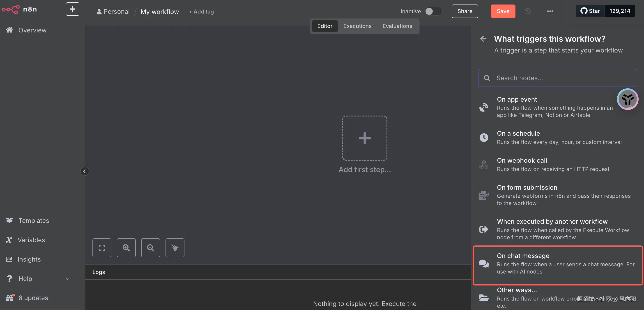Collapse the left sidebar with chevron
The image size is (644, 310).
(85, 171)
